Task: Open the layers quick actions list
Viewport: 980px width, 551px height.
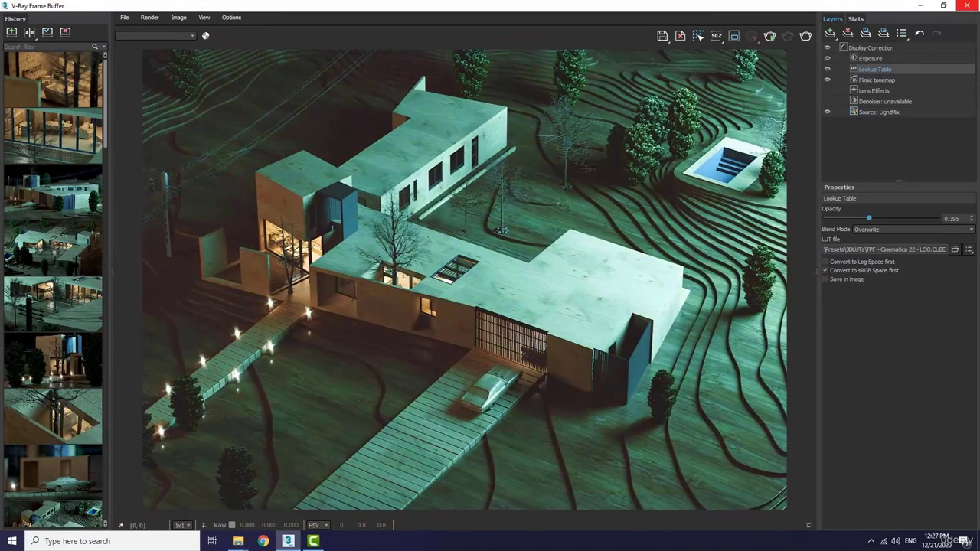Action: pyautogui.click(x=901, y=33)
